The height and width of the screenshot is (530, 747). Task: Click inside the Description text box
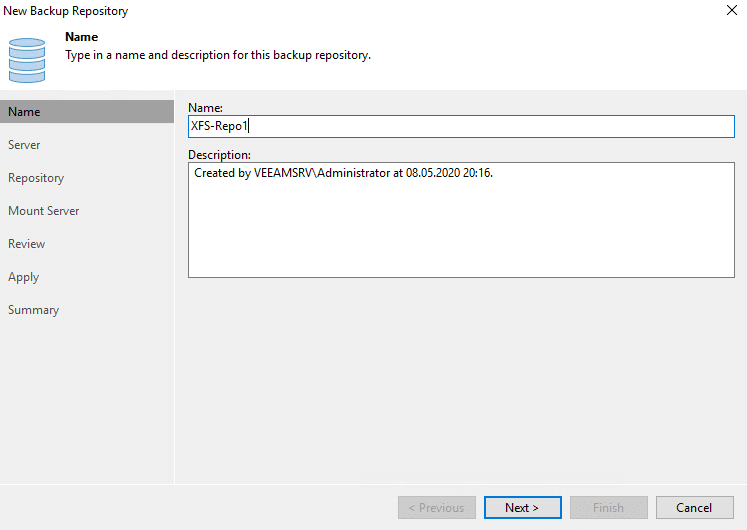click(461, 220)
